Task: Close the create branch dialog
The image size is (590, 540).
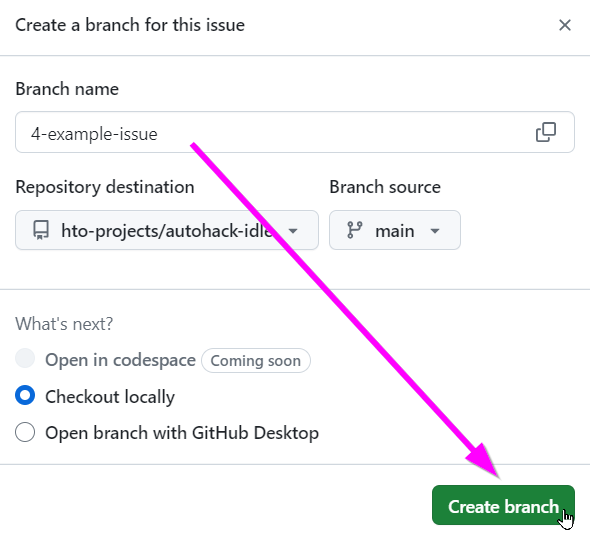Action: pyautogui.click(x=565, y=25)
